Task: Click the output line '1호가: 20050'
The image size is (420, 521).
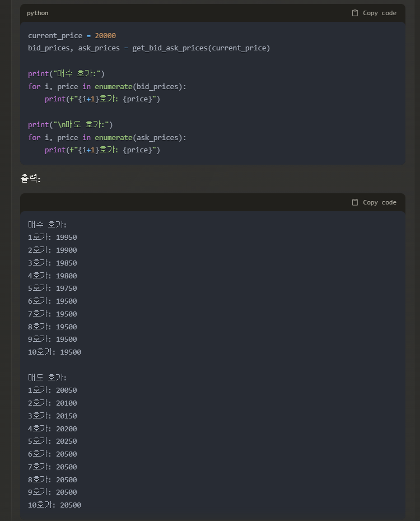Action: [53, 390]
